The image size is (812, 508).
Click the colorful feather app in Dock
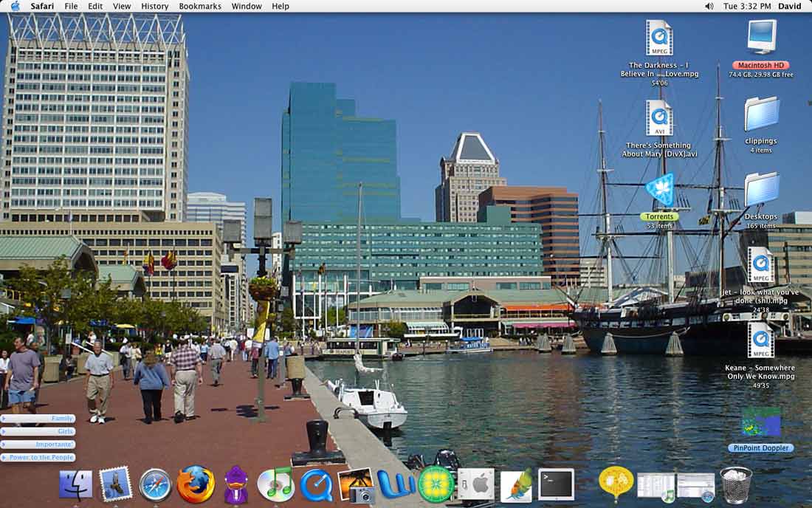pos(516,485)
